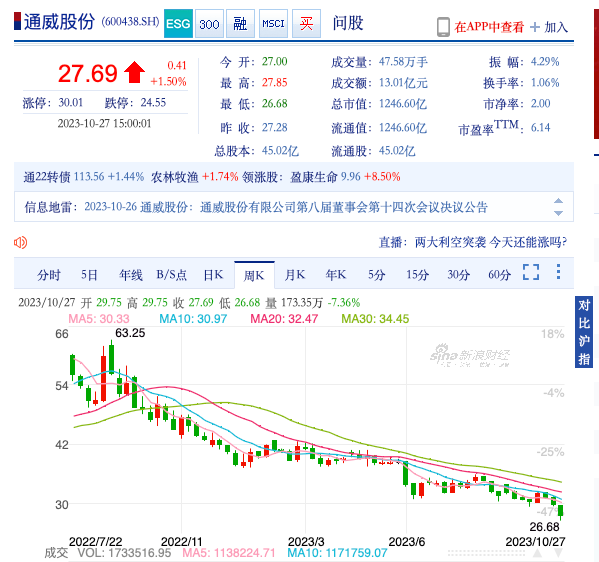Open the 直播 两大利空突袭 link
The image size is (599, 562).
pyautogui.click(x=473, y=242)
